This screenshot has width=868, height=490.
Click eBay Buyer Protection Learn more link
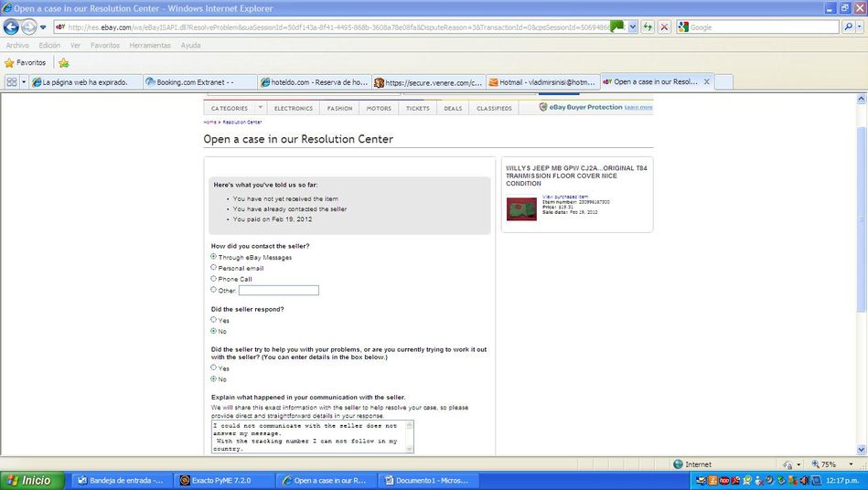pyautogui.click(x=638, y=107)
